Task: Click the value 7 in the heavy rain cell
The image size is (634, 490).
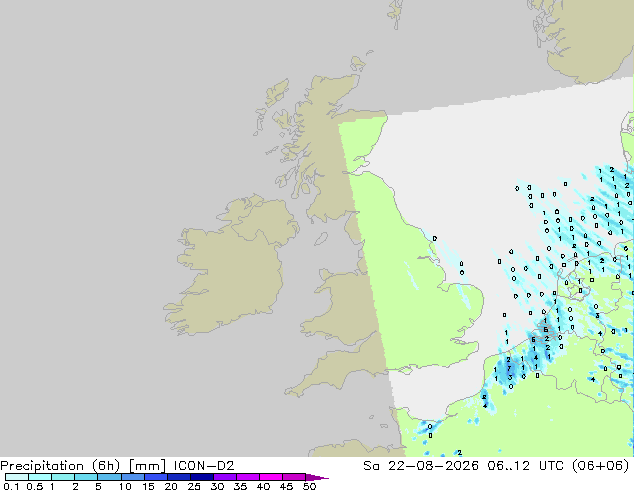Action: click(509, 368)
